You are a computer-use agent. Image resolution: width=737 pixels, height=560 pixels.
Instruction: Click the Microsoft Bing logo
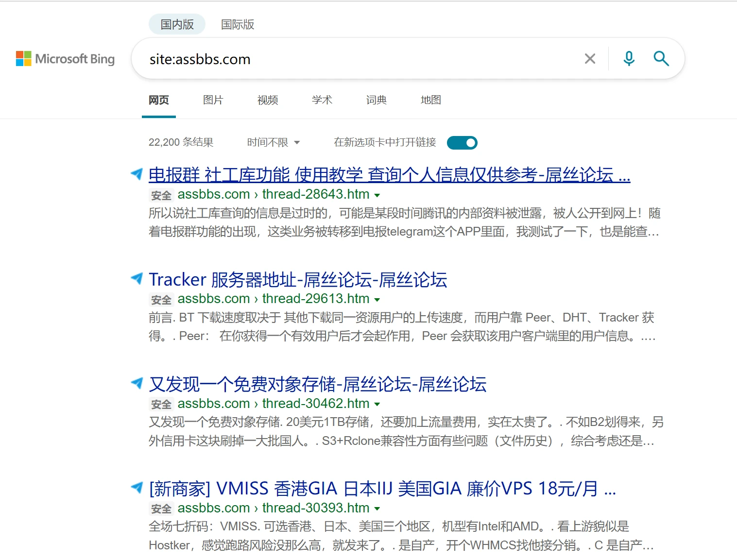[x=65, y=59]
